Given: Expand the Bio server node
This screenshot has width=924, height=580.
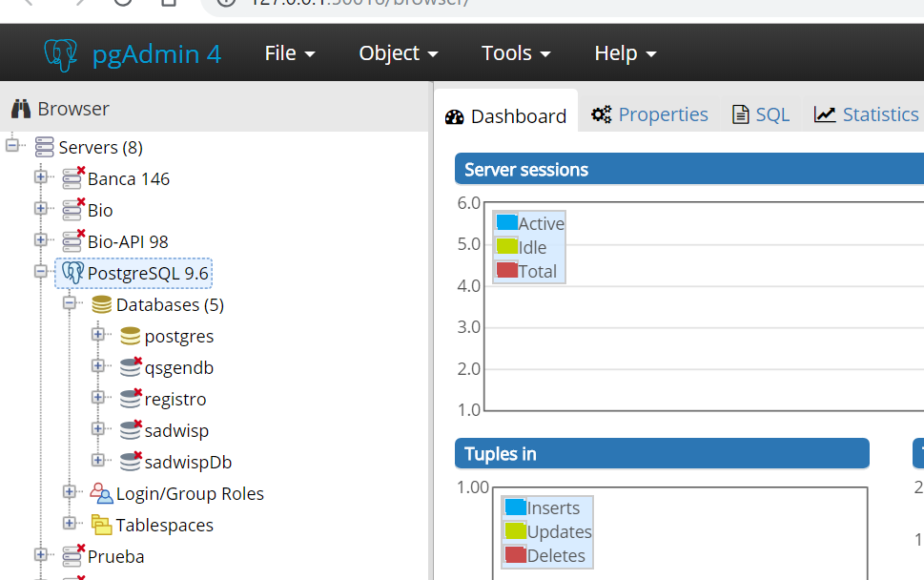Looking at the screenshot, I should [41, 208].
